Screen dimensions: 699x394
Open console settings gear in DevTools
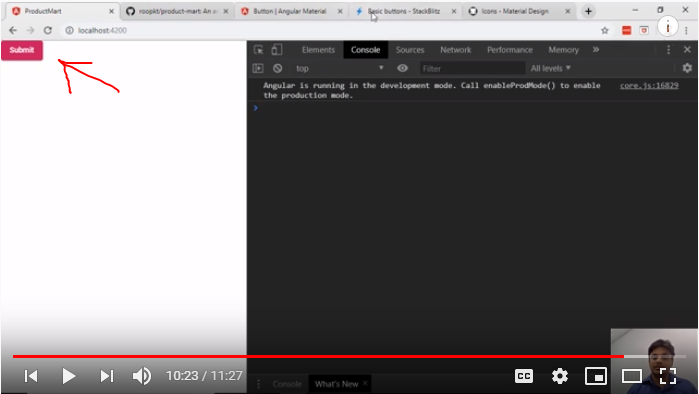[687, 68]
